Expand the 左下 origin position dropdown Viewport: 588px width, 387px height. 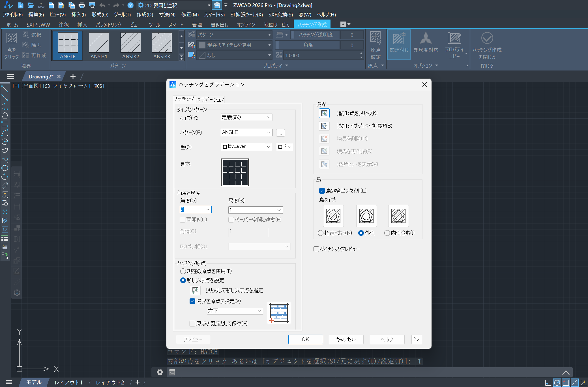pos(235,311)
